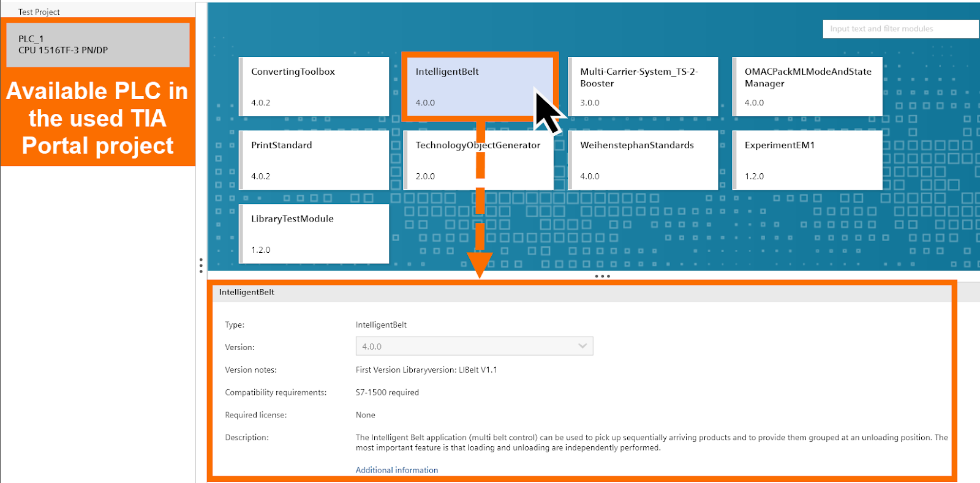Select 'First Version Libraryversion: LIBelt V1.1' text

426,370
